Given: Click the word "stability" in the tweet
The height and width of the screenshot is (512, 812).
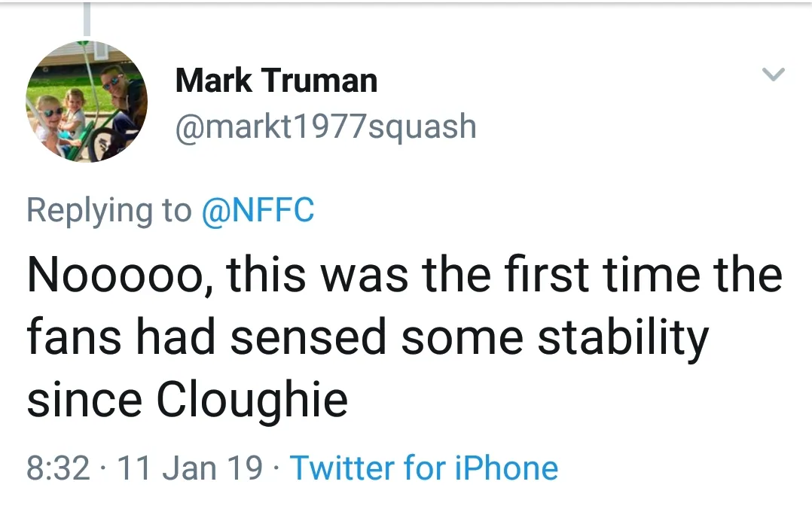Looking at the screenshot, I should (x=622, y=337).
